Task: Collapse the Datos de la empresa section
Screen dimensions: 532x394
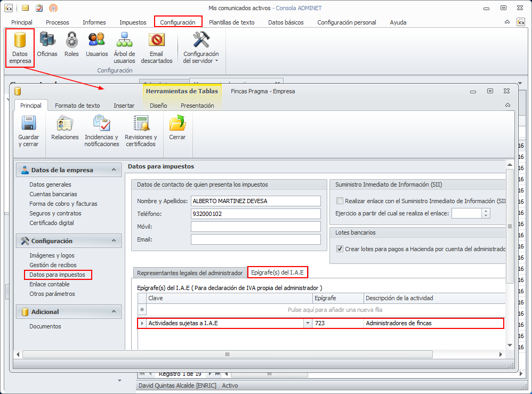Action: coord(114,170)
